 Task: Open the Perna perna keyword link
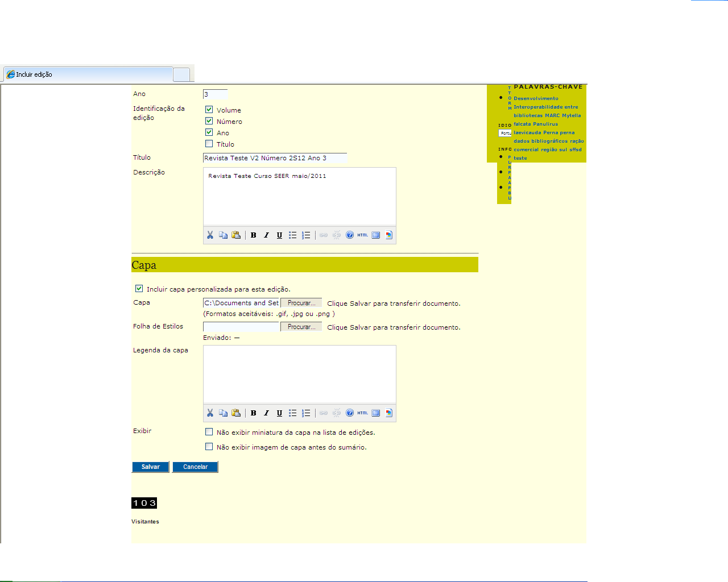[559, 132]
